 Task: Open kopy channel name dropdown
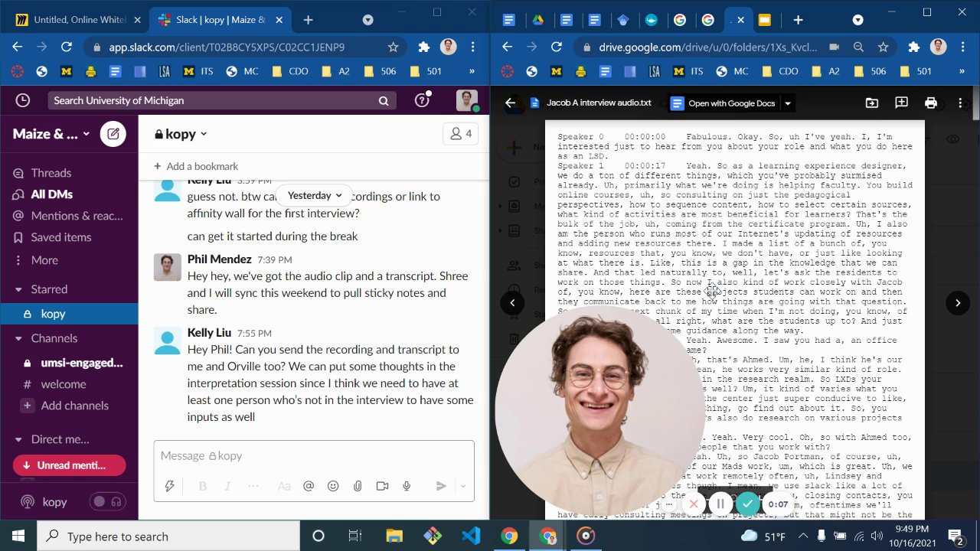pyautogui.click(x=181, y=134)
